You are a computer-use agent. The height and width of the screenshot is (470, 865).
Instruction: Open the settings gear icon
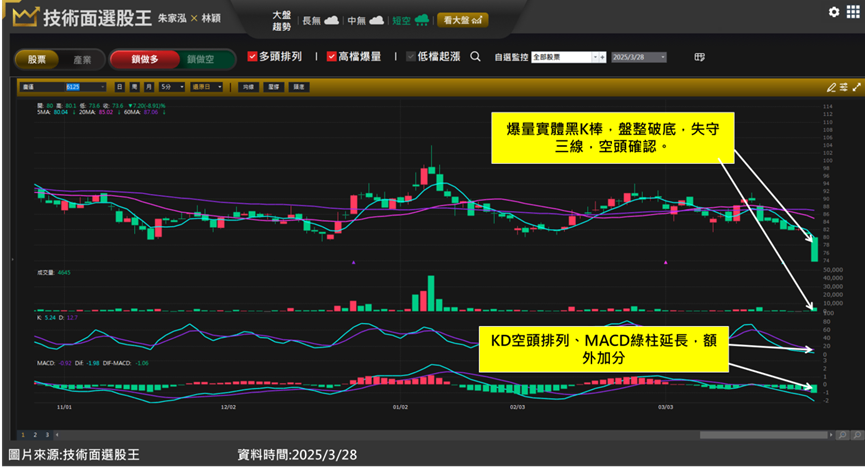tap(834, 12)
